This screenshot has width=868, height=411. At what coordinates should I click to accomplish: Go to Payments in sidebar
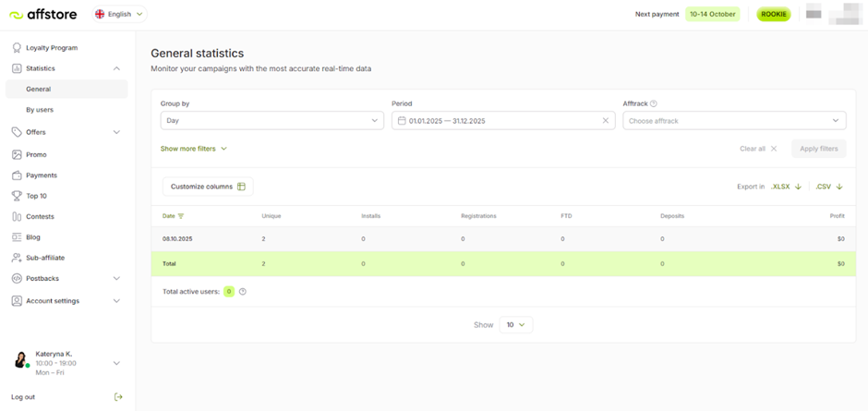tap(42, 175)
